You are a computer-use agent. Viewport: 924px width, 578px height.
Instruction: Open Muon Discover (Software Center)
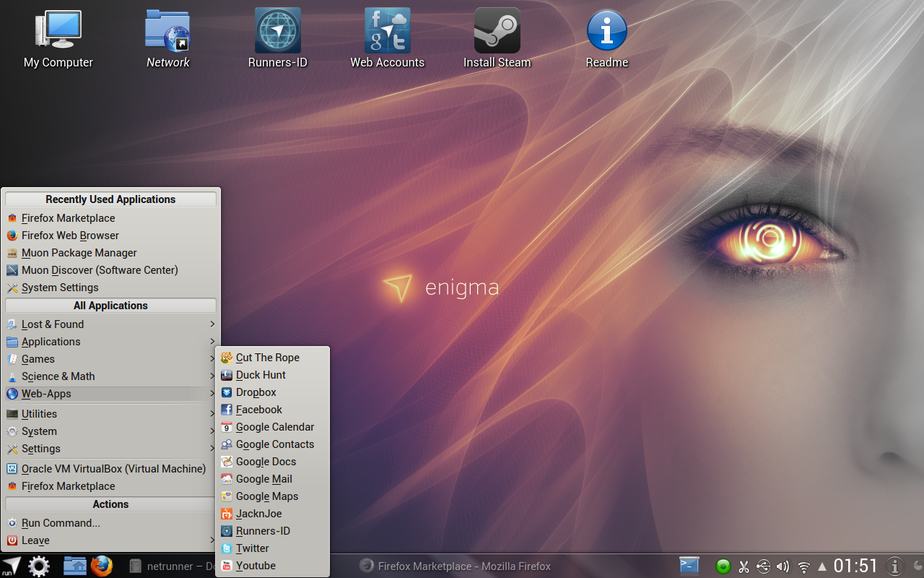[x=110, y=270]
